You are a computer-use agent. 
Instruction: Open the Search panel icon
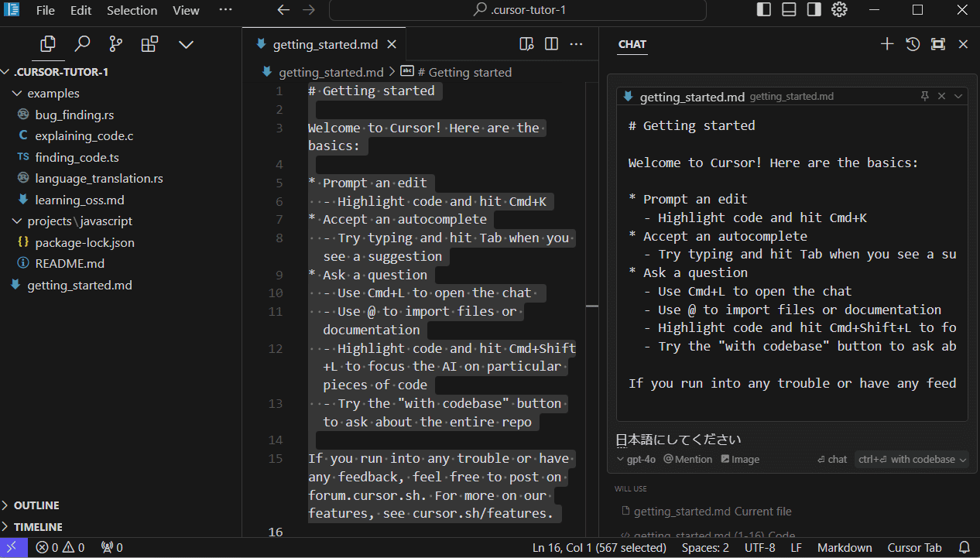coord(82,43)
